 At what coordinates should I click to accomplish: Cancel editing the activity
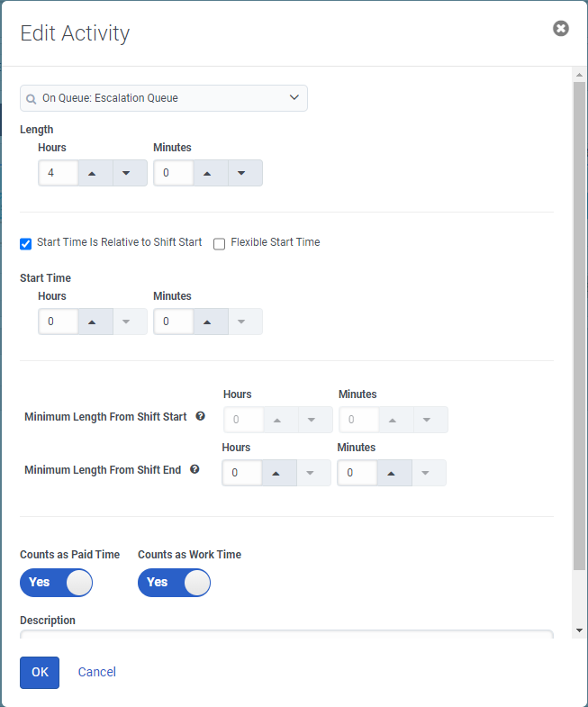(x=97, y=672)
